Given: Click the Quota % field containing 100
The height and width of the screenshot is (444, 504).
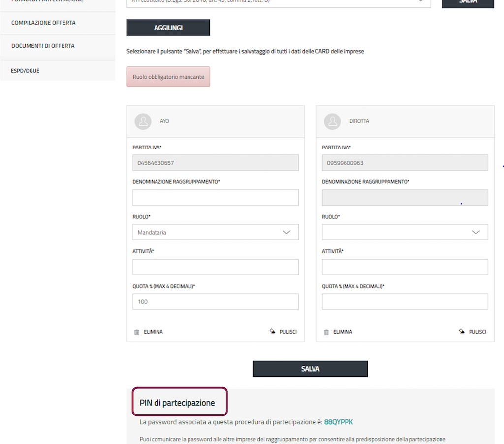Looking at the screenshot, I should click(216, 302).
